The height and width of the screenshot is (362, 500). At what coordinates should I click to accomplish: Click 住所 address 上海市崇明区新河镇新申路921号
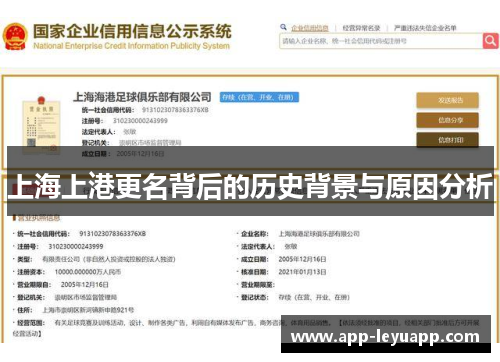(x=88, y=310)
